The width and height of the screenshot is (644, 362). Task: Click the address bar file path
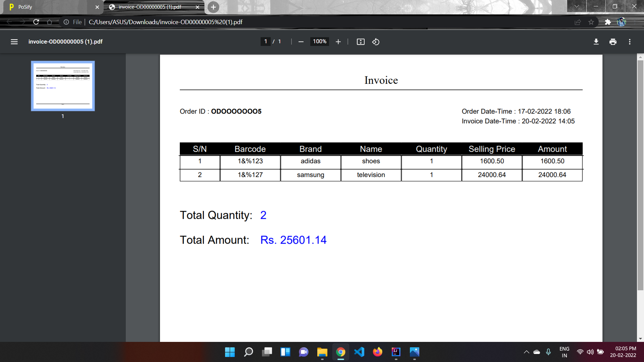click(165, 22)
